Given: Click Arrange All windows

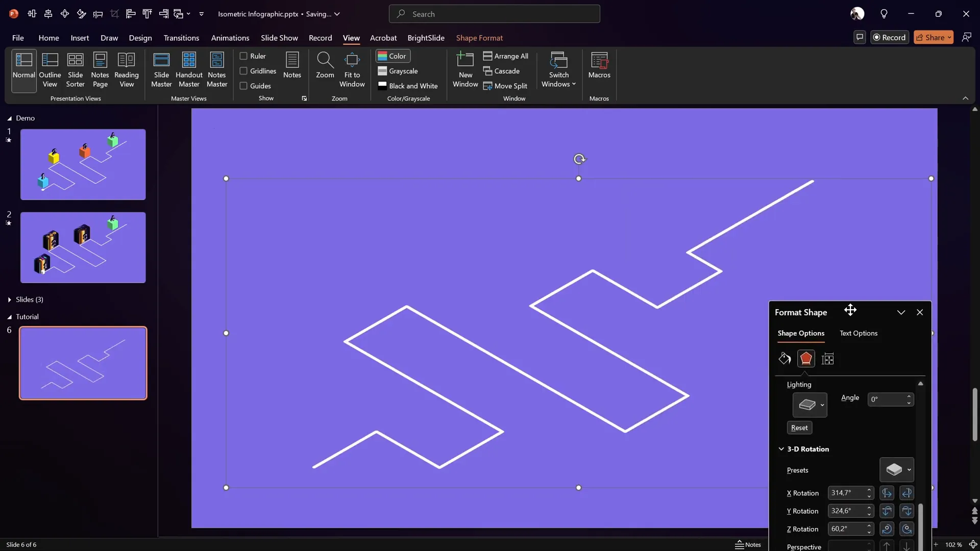Looking at the screenshot, I should [x=506, y=56].
